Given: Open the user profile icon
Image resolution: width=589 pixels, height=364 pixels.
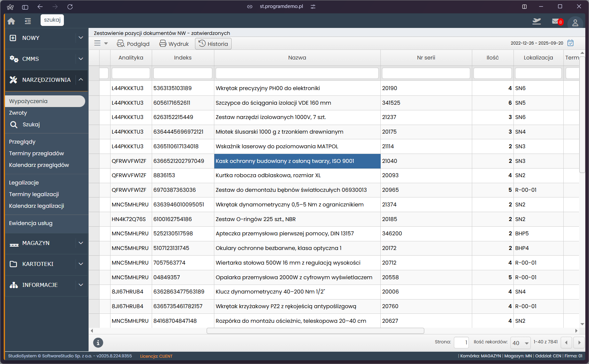Looking at the screenshot, I should coord(575,23).
